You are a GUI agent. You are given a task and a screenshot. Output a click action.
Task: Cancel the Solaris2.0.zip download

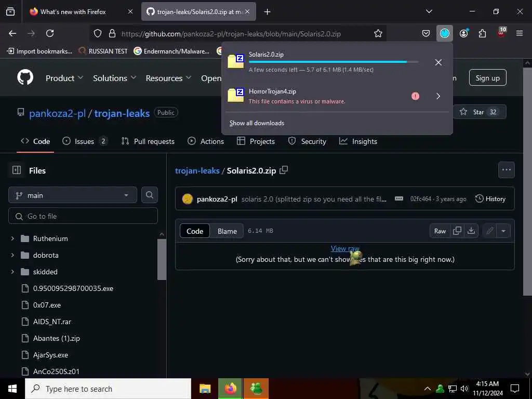438,62
